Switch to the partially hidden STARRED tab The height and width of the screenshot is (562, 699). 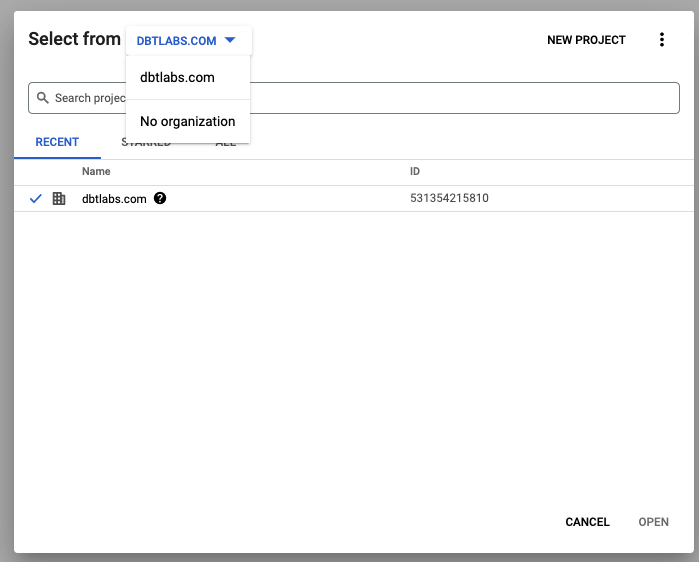point(146,144)
